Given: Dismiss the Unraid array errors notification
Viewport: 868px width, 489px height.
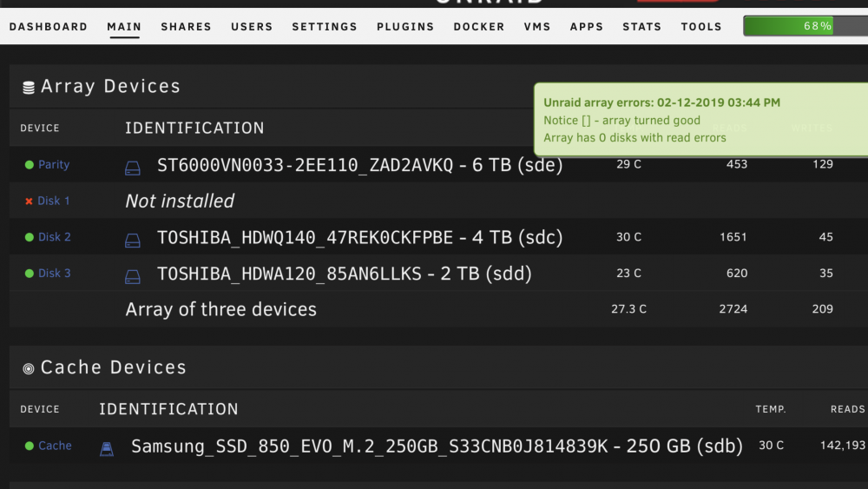Looking at the screenshot, I should coord(700,120).
